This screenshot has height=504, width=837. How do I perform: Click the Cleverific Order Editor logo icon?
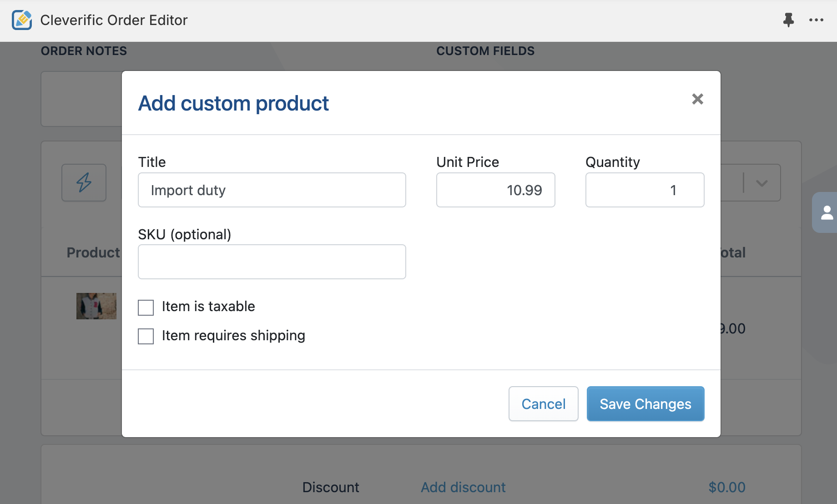point(22,20)
